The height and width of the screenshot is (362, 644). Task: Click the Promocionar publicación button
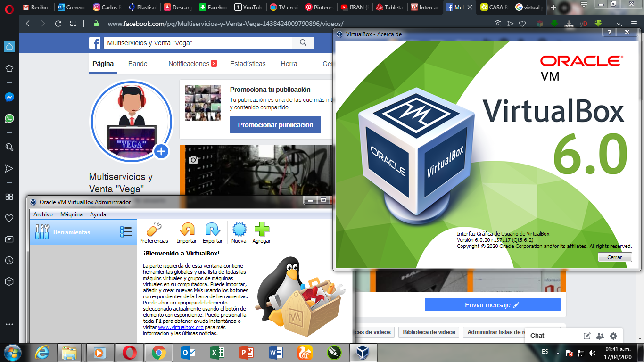point(275,125)
